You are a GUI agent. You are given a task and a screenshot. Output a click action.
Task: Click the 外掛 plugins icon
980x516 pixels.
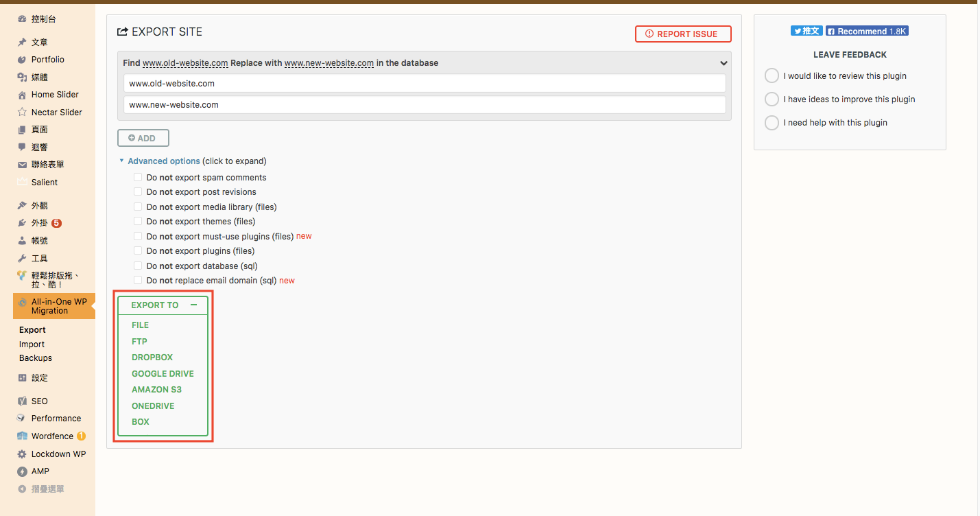pos(22,223)
